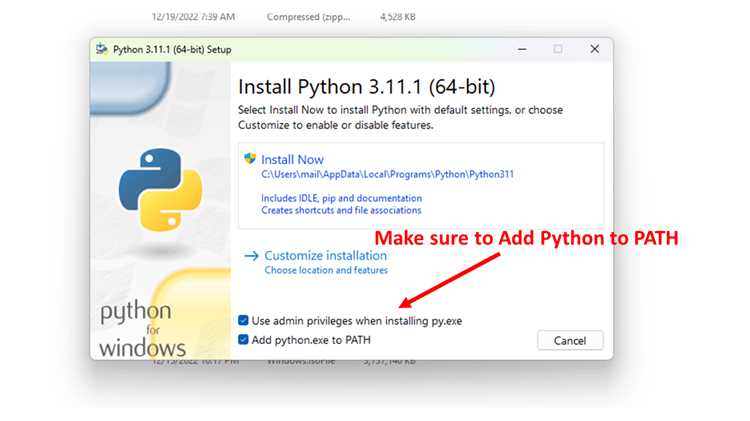Image resolution: width=750 pixels, height=421 pixels.
Task: Open Customize installation options
Action: (325, 255)
